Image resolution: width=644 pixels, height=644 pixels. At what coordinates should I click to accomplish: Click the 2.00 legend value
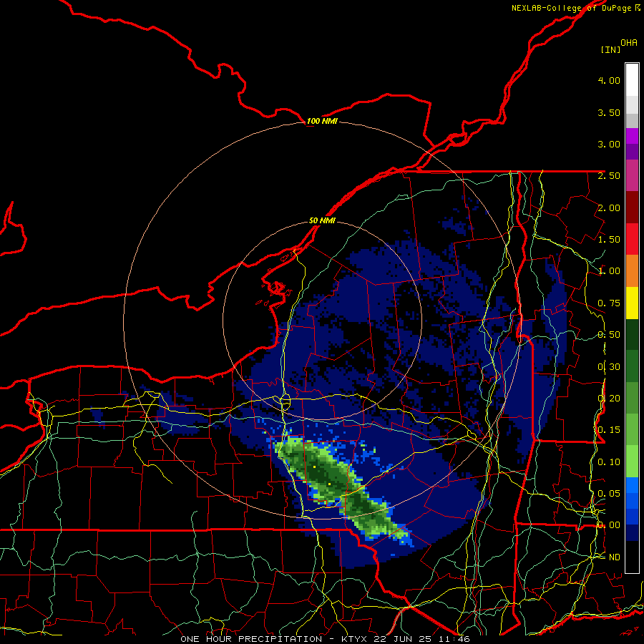click(609, 208)
